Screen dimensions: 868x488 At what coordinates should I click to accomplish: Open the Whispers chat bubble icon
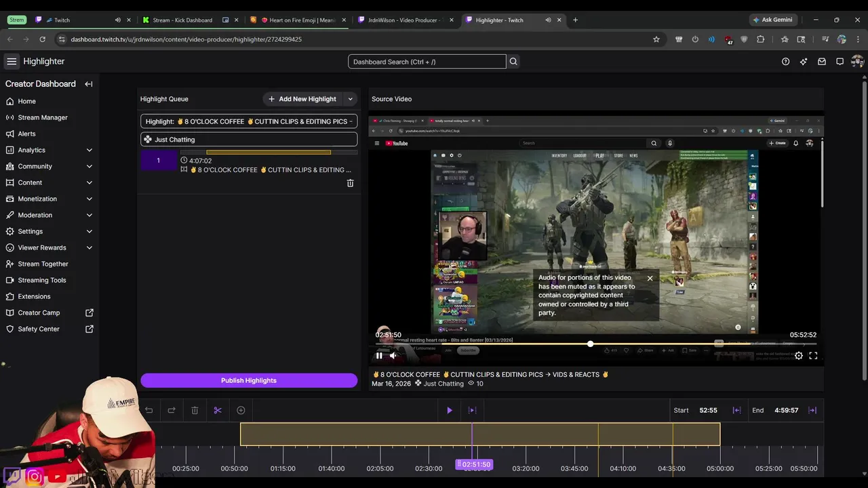tap(840, 62)
